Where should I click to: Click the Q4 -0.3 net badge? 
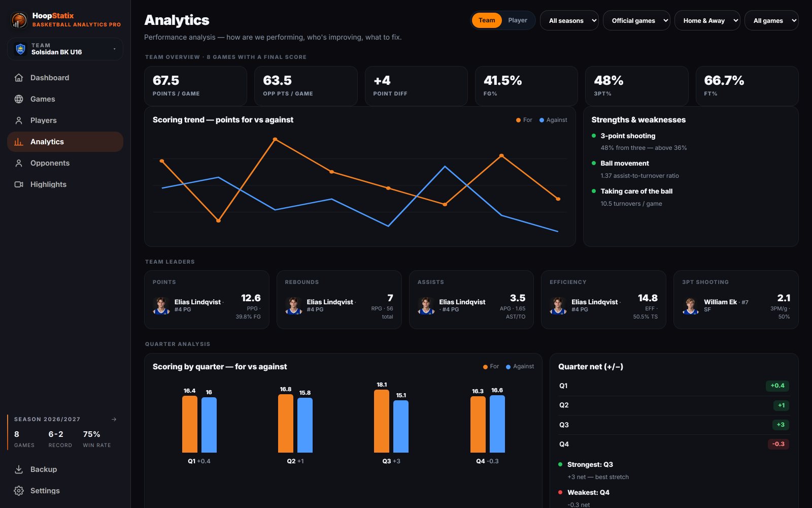779,444
